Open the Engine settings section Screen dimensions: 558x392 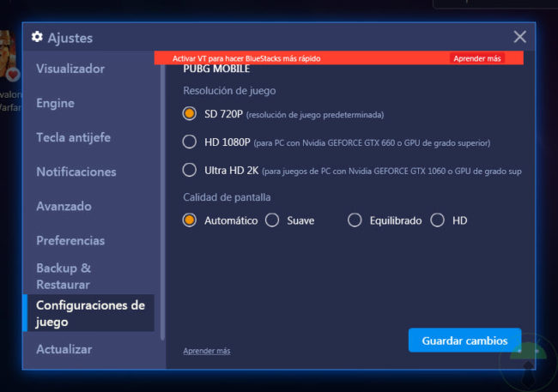56,103
